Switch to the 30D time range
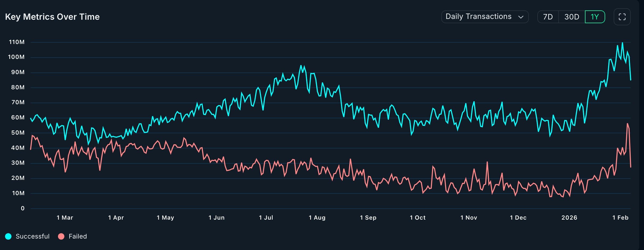644x250 pixels. pyautogui.click(x=571, y=17)
